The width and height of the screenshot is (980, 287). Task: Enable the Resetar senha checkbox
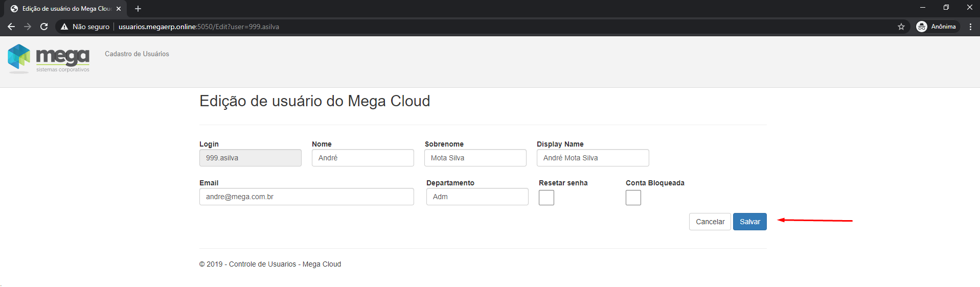click(546, 198)
